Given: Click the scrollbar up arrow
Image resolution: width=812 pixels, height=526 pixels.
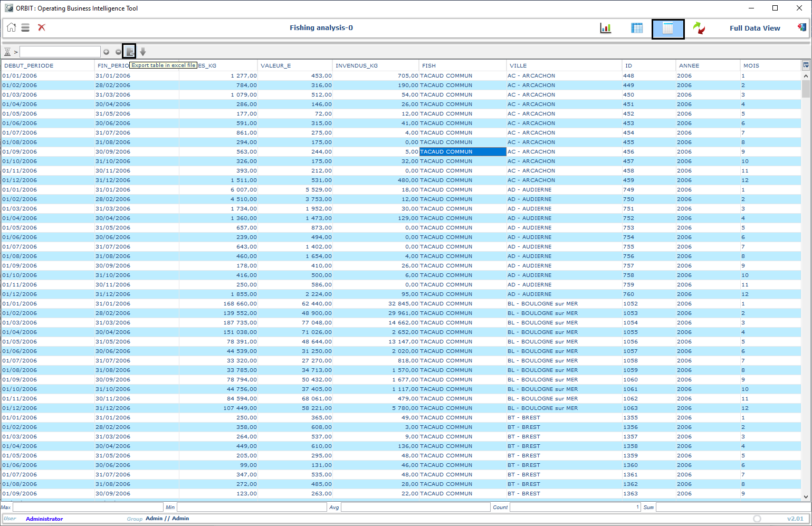Looking at the screenshot, I should pos(806,76).
